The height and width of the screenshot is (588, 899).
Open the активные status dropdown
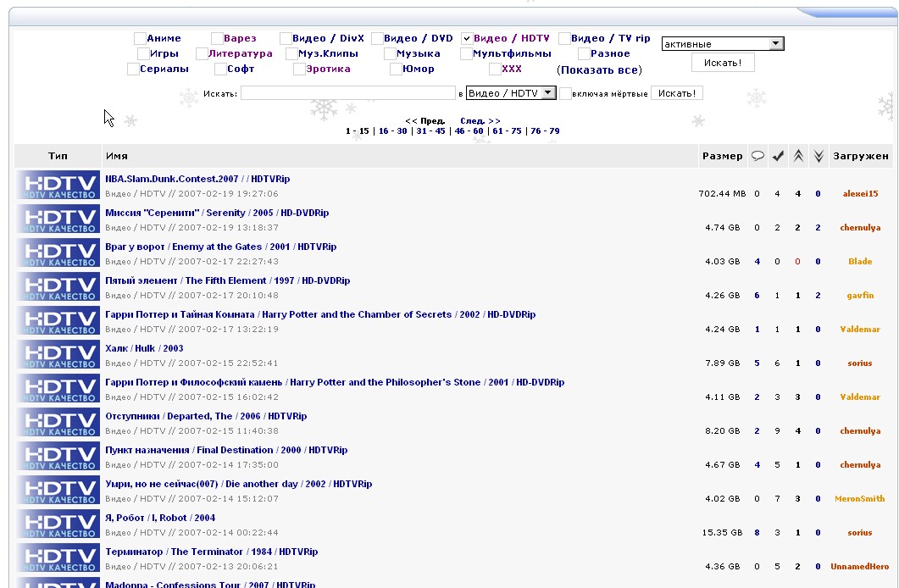pos(723,43)
